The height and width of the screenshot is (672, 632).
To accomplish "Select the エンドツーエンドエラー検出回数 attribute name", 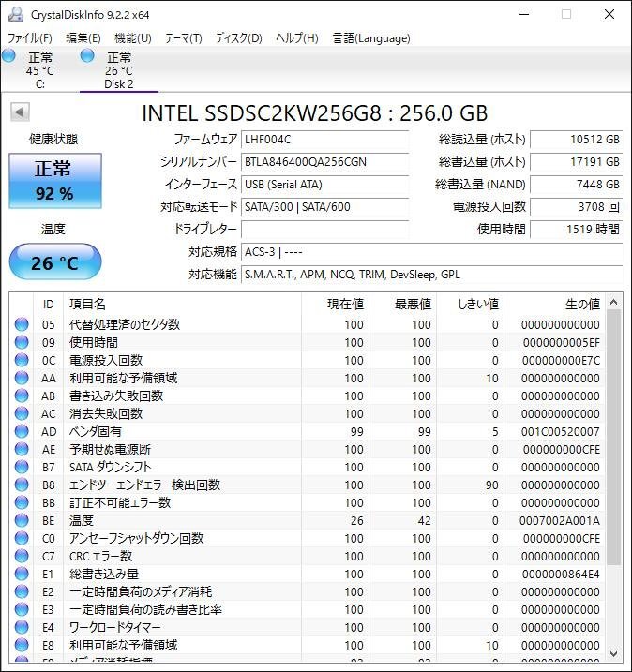I will [145, 485].
